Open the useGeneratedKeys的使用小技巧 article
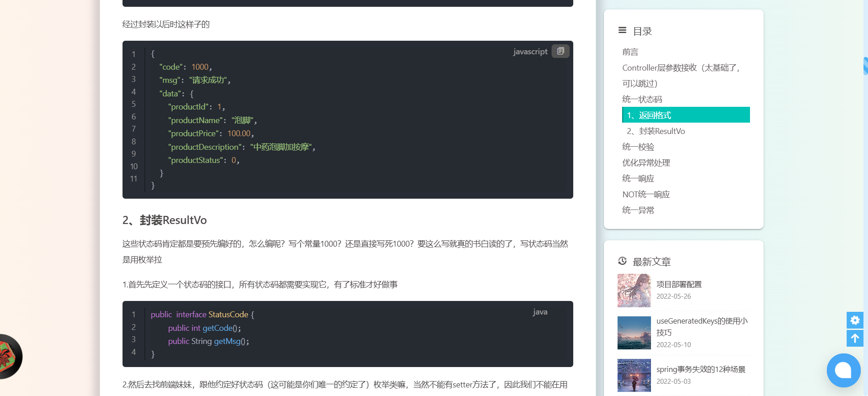The height and width of the screenshot is (396, 868). [702, 327]
